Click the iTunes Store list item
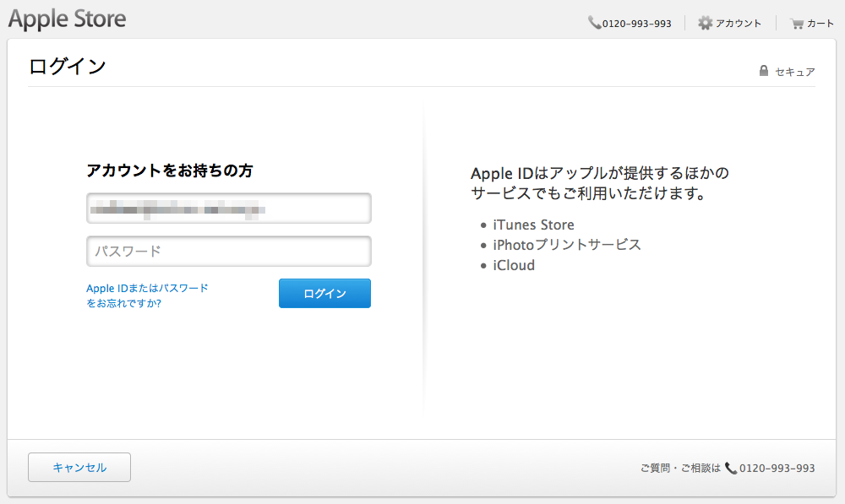This screenshot has height=504, width=845. [x=533, y=225]
